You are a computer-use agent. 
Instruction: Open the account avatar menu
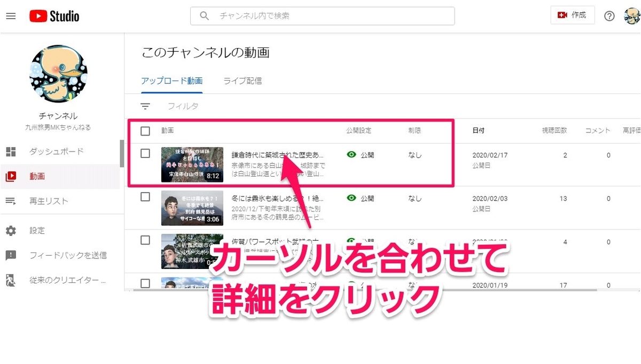pyautogui.click(x=632, y=15)
